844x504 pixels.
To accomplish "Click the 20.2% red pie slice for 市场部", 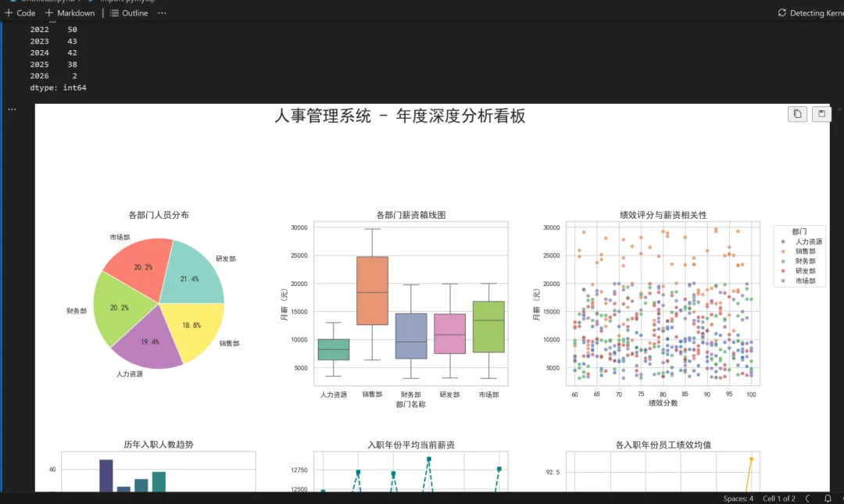I will 143,267.
